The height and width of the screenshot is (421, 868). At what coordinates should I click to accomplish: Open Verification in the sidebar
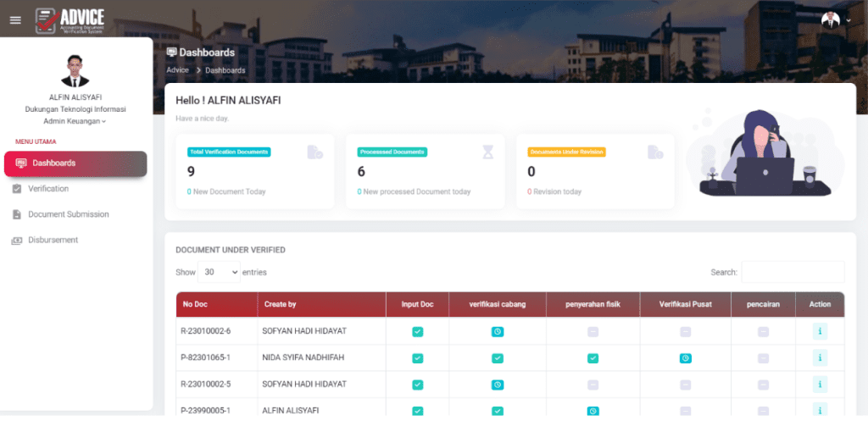(x=48, y=189)
